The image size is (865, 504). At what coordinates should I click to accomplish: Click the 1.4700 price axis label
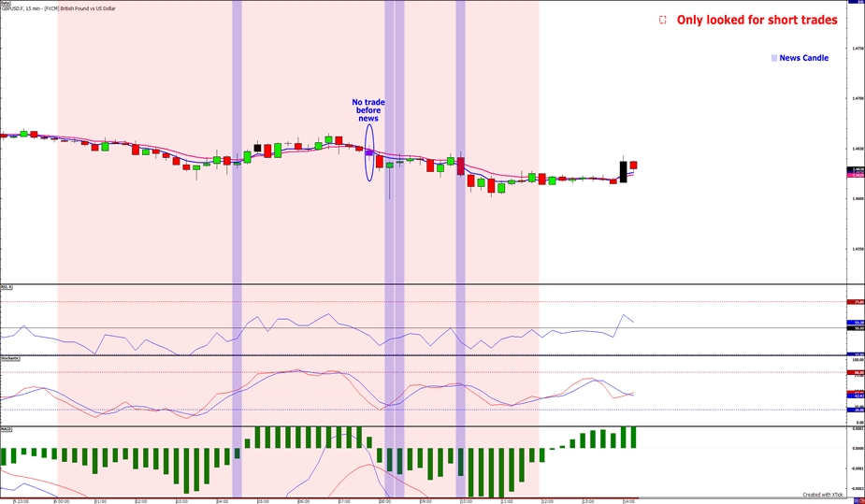coord(858,99)
